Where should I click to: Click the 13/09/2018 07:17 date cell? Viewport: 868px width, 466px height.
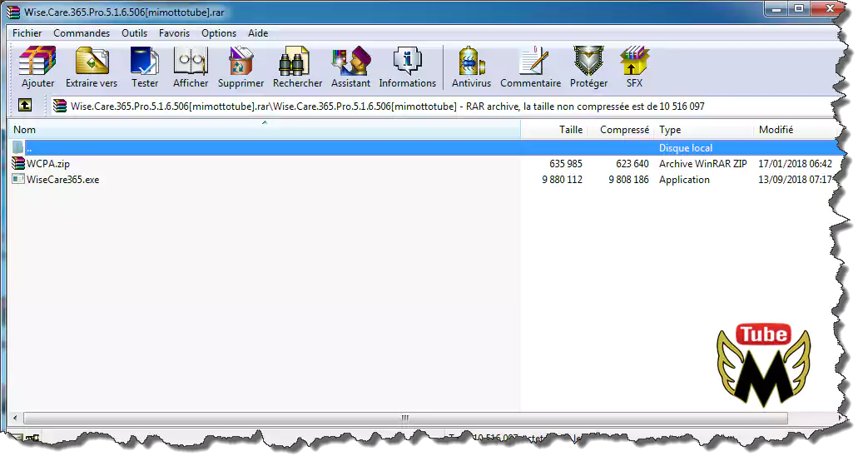795,179
